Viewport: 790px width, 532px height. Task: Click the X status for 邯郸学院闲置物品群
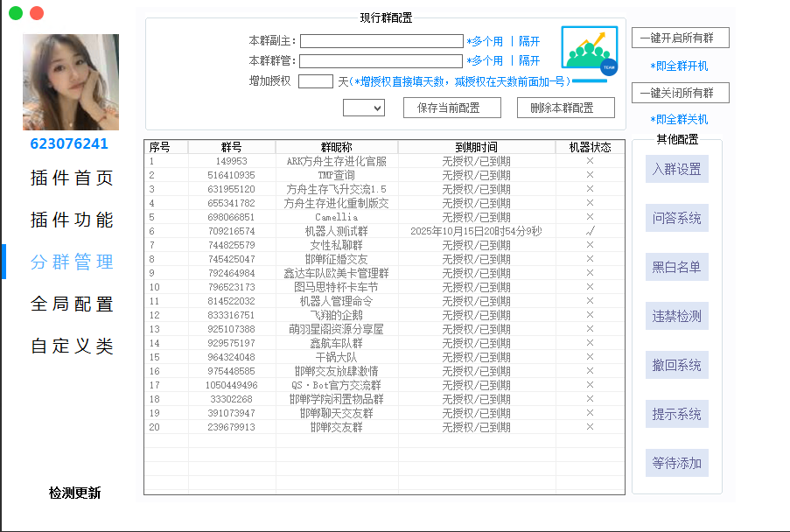tap(590, 399)
